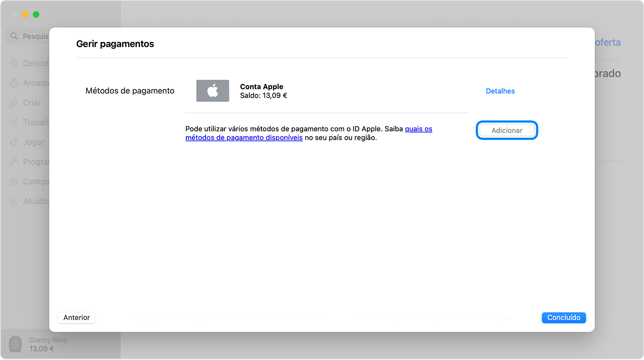This screenshot has height=360, width=644.
Task: Click the search magnifier icon in the sidebar
Action: coord(14,36)
